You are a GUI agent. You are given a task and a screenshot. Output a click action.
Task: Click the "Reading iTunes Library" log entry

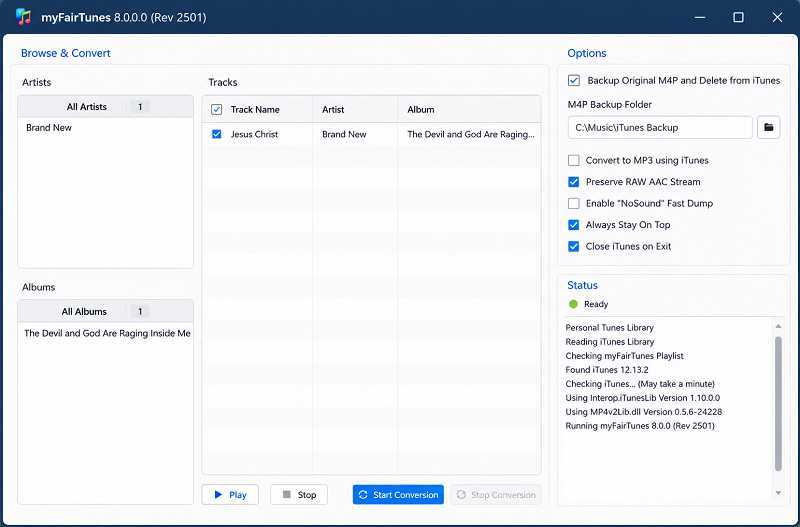pos(610,341)
